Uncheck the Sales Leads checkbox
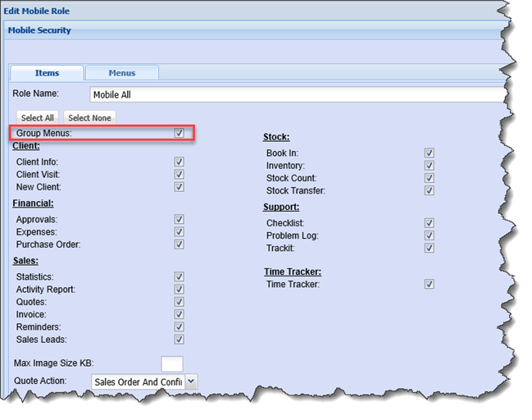Viewport: 532px width, 420px height. pos(179,339)
